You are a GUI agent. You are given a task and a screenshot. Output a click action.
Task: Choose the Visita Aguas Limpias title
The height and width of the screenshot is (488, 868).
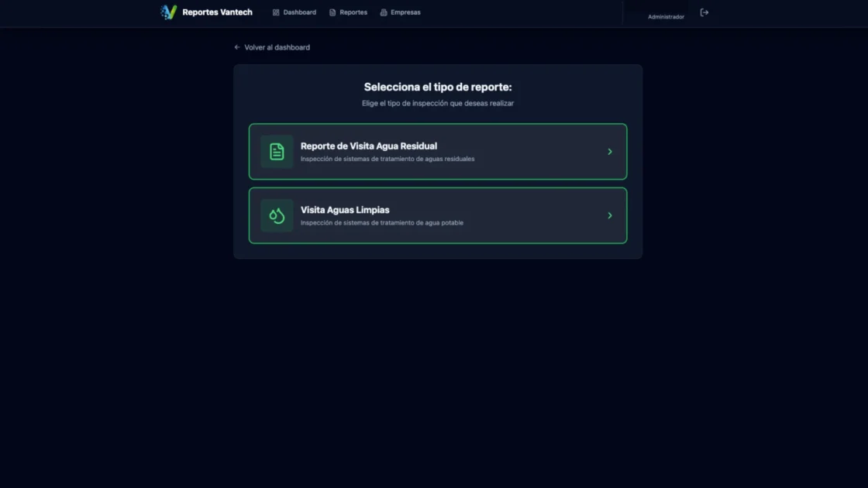(x=345, y=210)
